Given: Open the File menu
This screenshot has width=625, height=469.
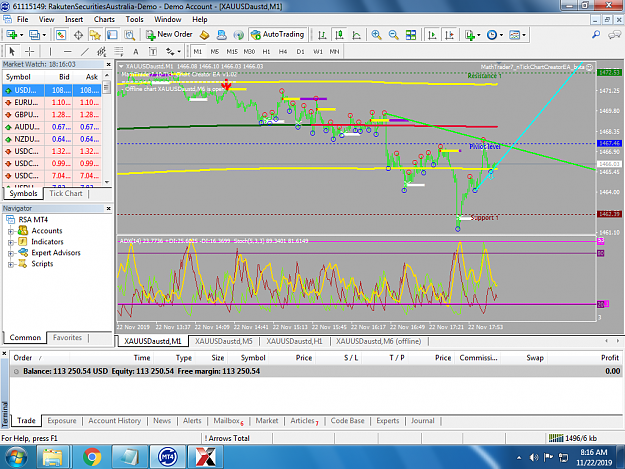Looking at the screenshot, I should point(22,19).
